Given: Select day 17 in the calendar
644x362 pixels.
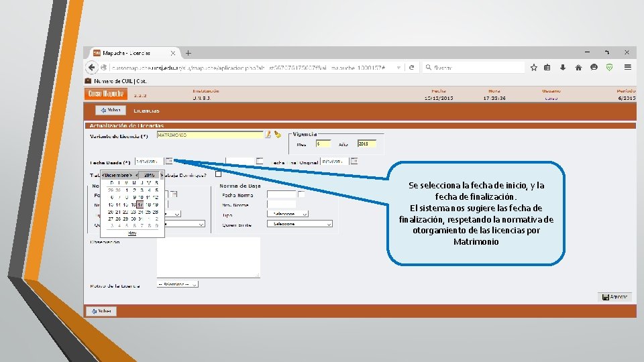Looking at the screenshot, I should [x=140, y=204].
